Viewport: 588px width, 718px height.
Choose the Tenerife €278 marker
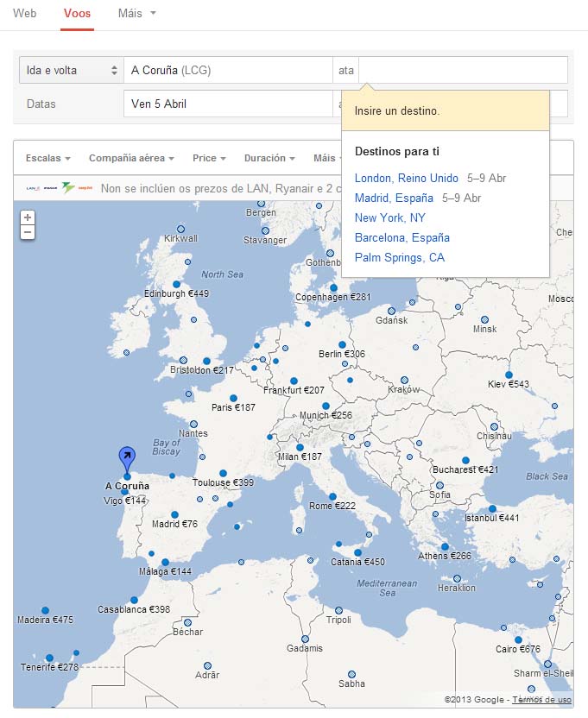click(x=49, y=658)
